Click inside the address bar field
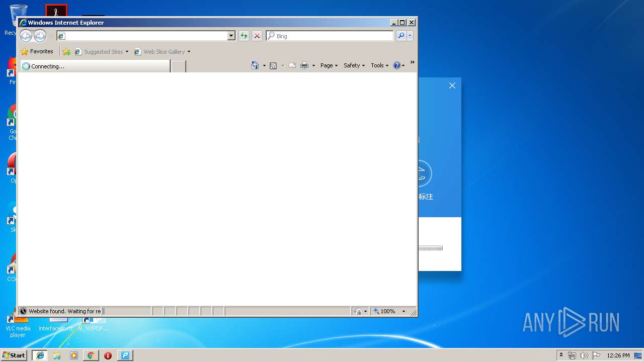This screenshot has width=644, height=362. [142, 36]
